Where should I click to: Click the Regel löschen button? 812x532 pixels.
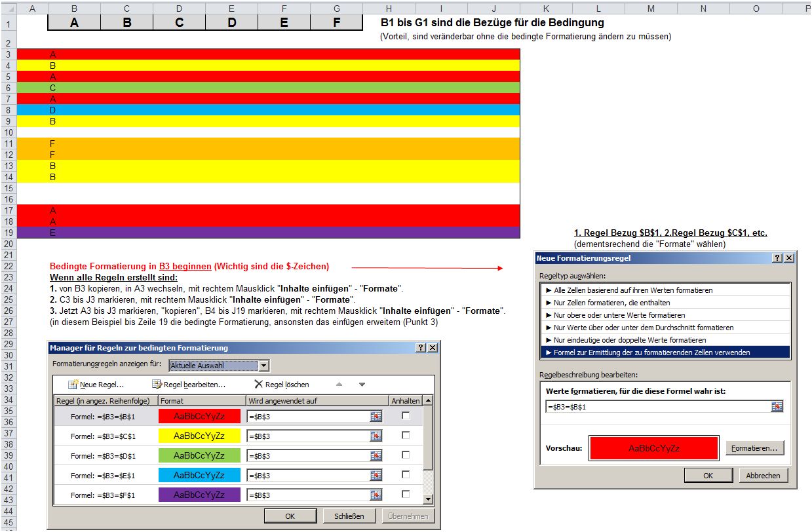tap(282, 385)
